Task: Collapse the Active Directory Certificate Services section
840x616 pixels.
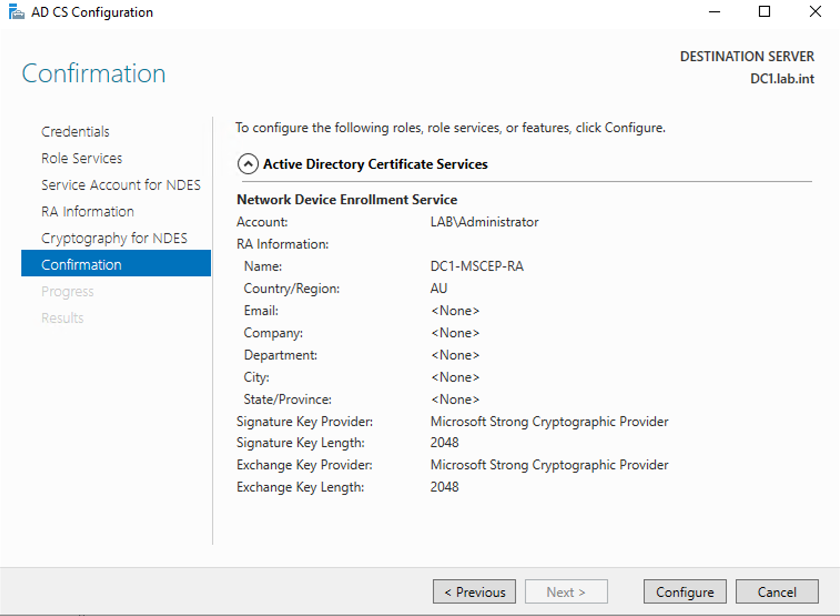Action: 247,164
